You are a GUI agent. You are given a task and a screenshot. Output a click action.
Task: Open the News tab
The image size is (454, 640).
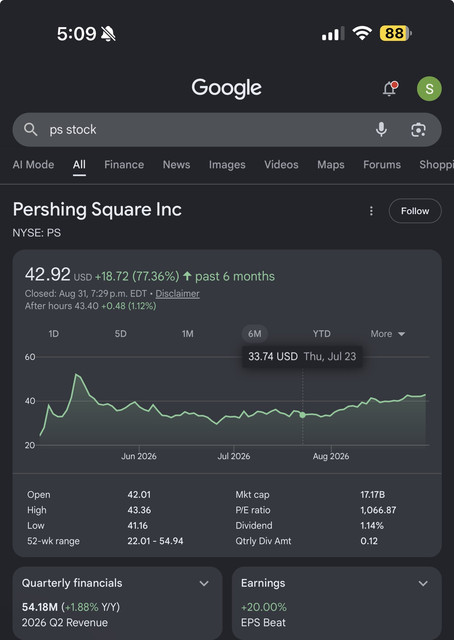point(176,165)
